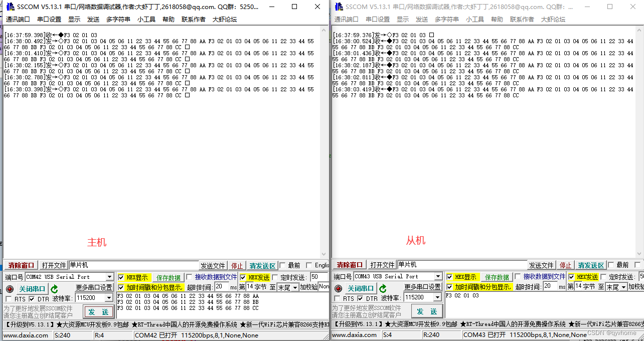Click SSCOM app icon in left window title bar
The image size is (644, 341).
(x=10, y=7)
